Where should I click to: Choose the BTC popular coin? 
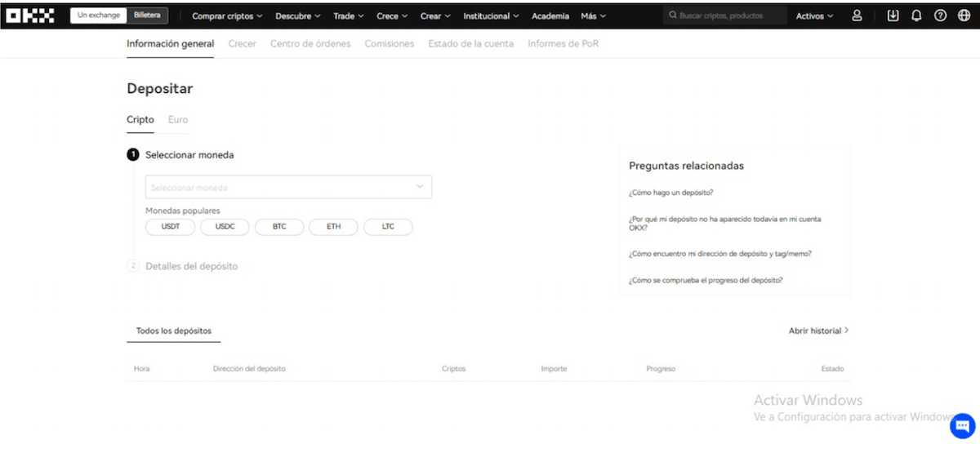(279, 227)
